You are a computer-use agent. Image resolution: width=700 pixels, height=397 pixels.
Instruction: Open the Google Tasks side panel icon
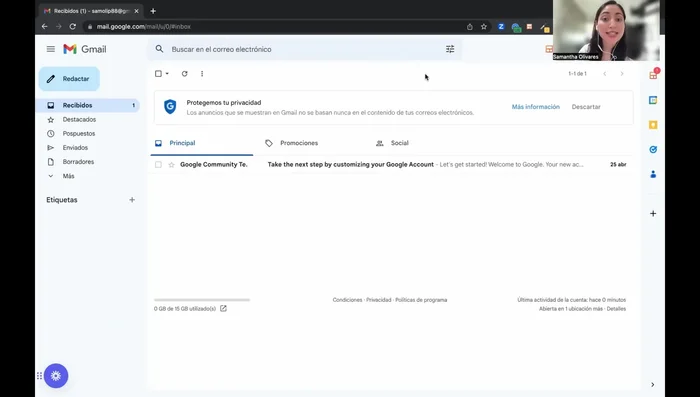coord(653,150)
